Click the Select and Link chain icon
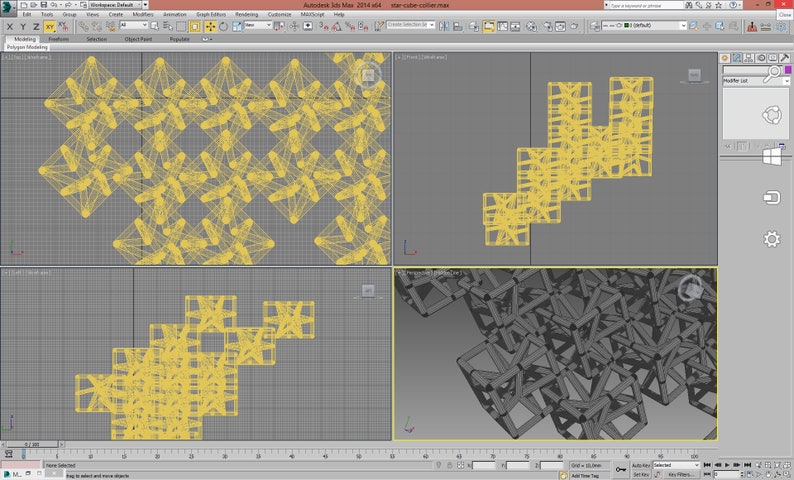The height and width of the screenshot is (480, 794). 84,26
